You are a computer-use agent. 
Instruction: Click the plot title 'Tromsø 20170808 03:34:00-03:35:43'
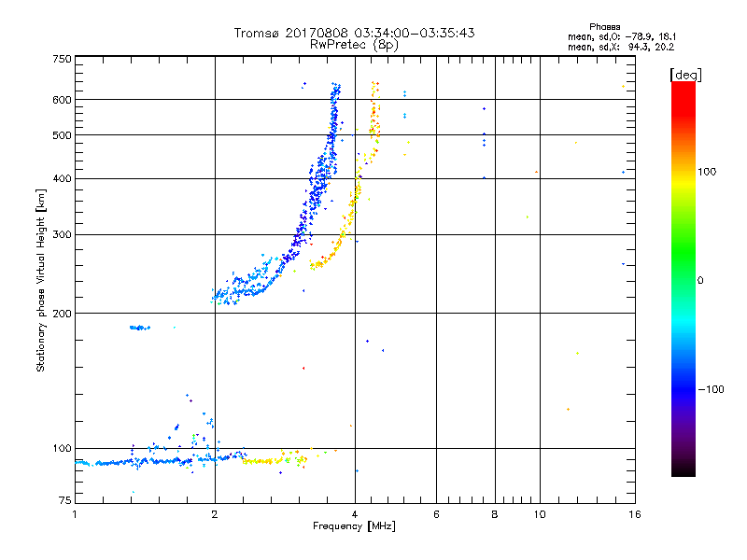[354, 33]
